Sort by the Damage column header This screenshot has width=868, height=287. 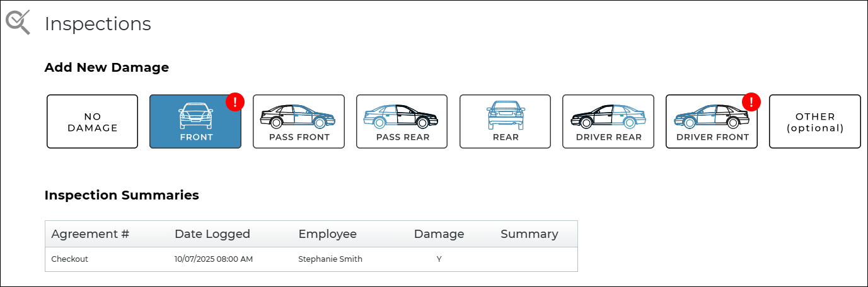point(439,234)
